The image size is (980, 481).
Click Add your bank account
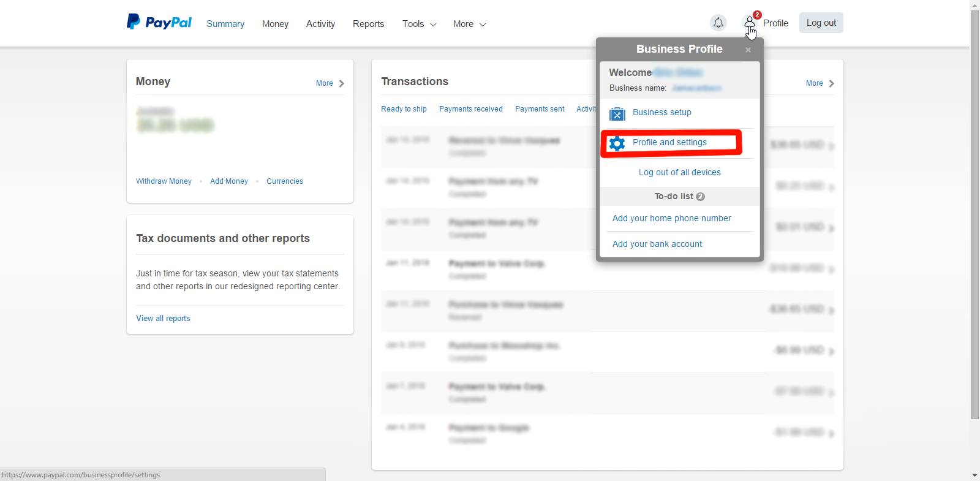pyautogui.click(x=657, y=244)
